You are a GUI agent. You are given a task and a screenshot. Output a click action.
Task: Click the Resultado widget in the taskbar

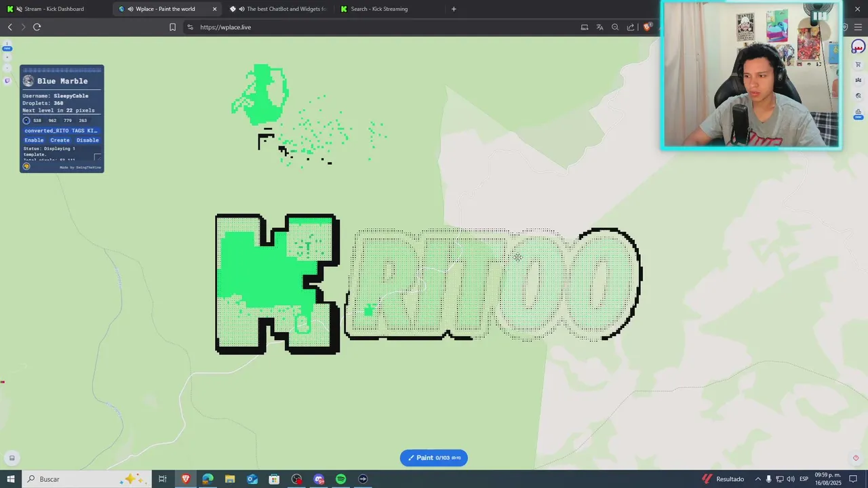[723, 479]
